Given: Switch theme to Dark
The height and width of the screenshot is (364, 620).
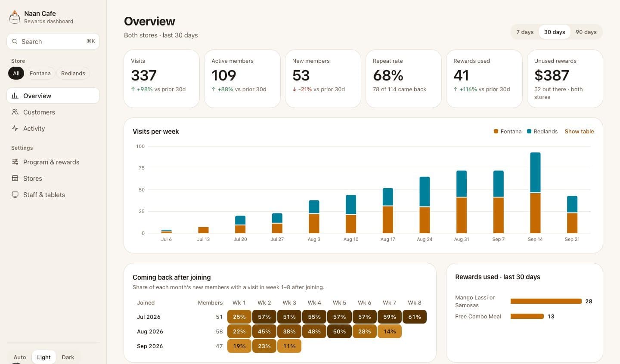Looking at the screenshot, I should pos(68,357).
